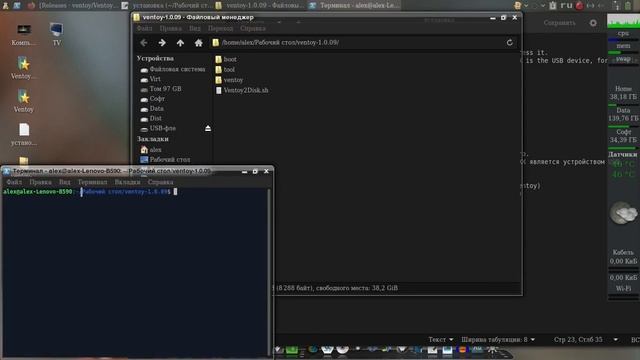This screenshot has width=640, height=360.
Task: Select Файловая система in the devices sidebar
Action: click(172, 69)
